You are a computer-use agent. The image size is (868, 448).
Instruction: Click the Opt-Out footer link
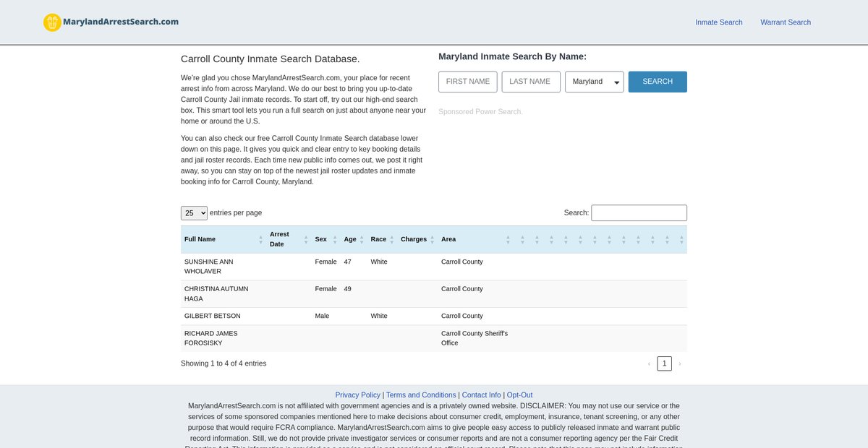tap(519, 395)
